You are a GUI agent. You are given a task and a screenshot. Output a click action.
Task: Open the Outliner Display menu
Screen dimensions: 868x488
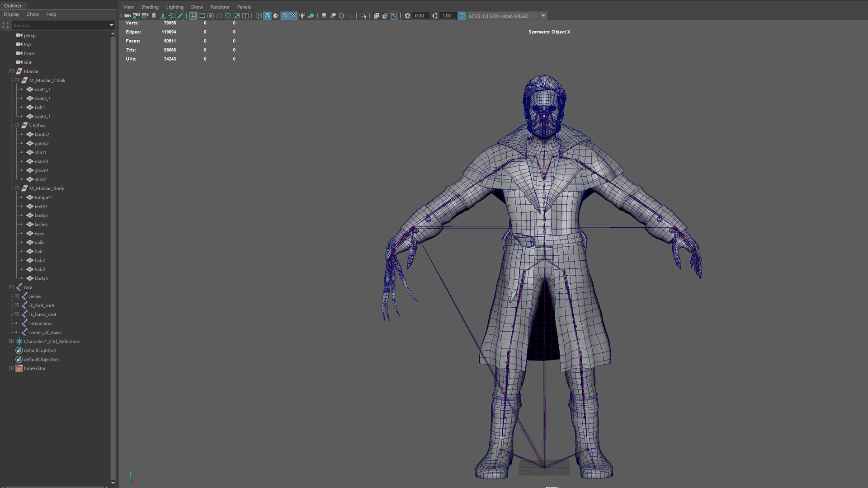point(12,14)
